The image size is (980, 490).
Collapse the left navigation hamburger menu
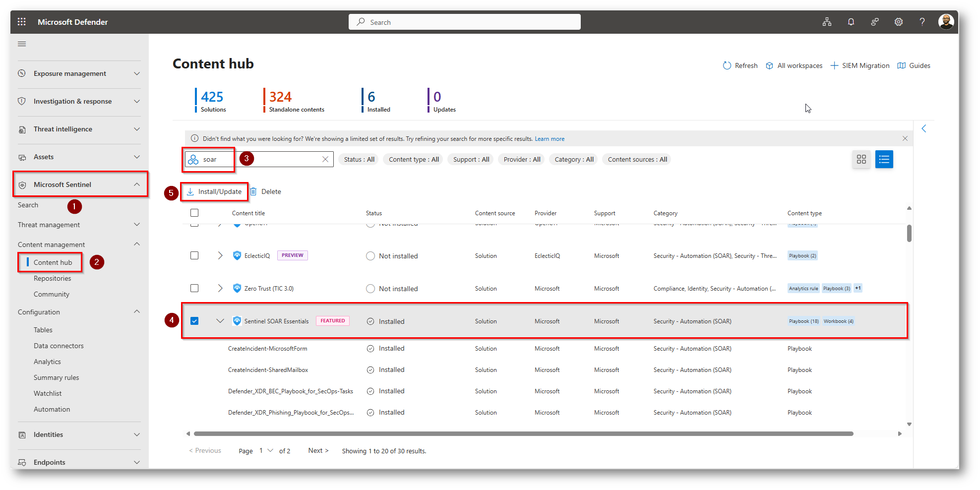(22, 44)
